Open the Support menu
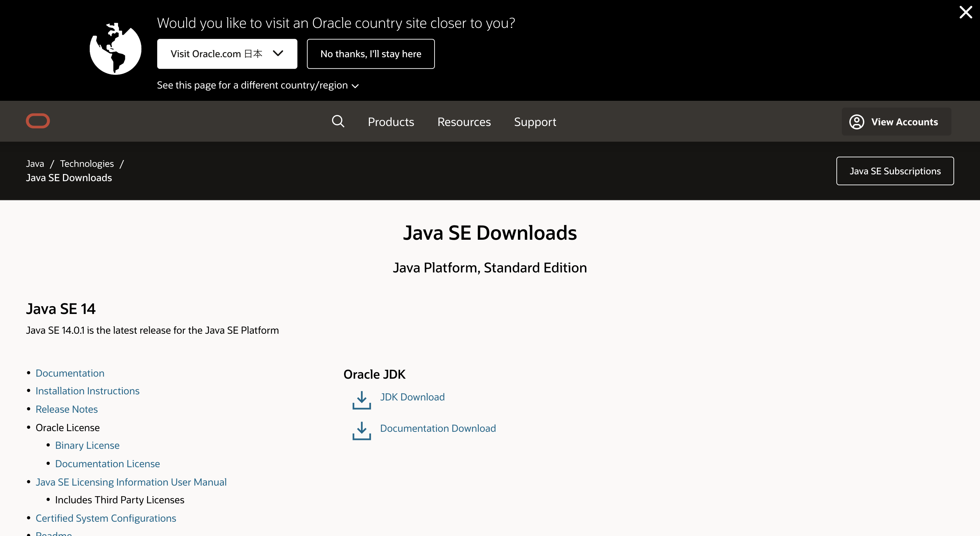Viewport: 980px width, 536px height. (x=535, y=122)
